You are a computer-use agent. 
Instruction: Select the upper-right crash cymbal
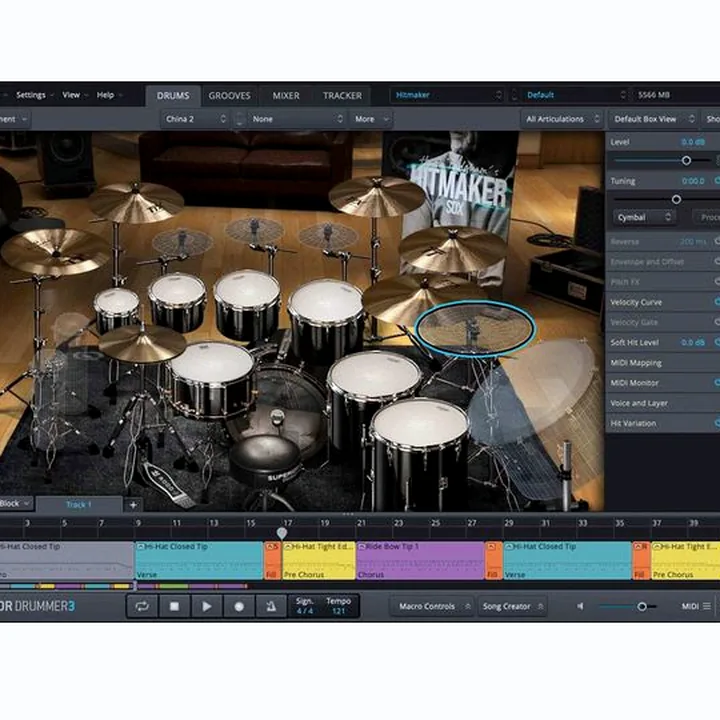tap(377, 196)
